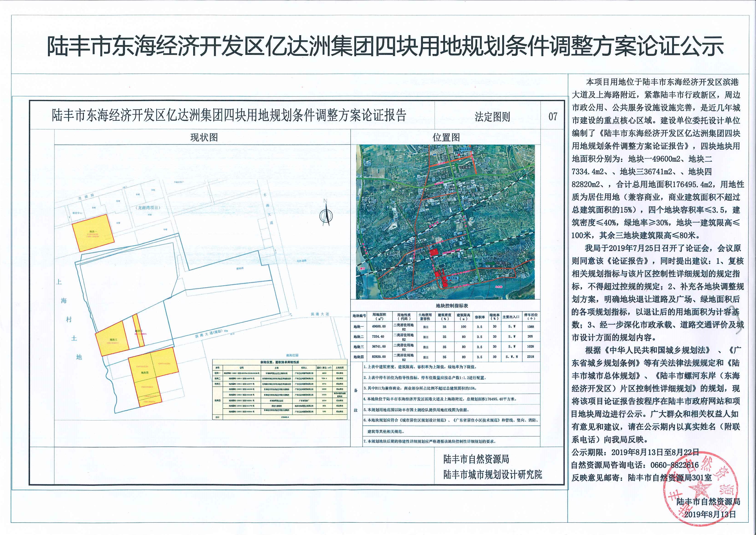Click parking value 1388 in table

(x=530, y=326)
